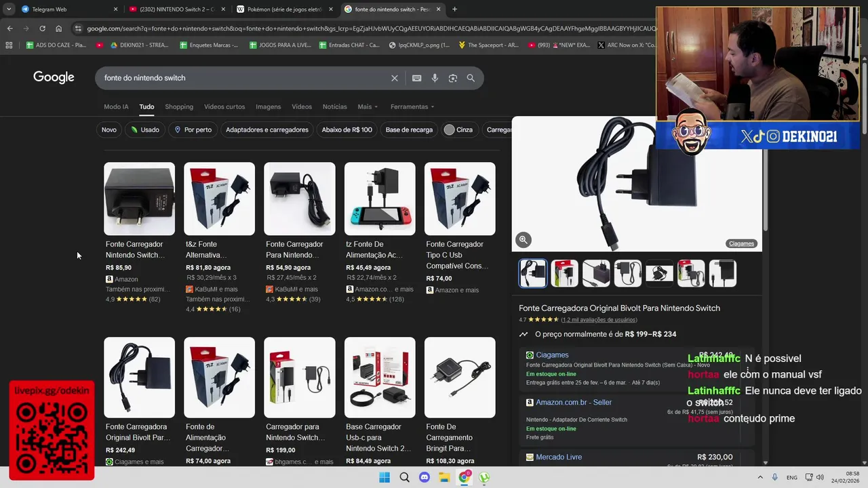The height and width of the screenshot is (488, 868).
Task: Clear the search box with the X icon
Action: [x=395, y=78]
